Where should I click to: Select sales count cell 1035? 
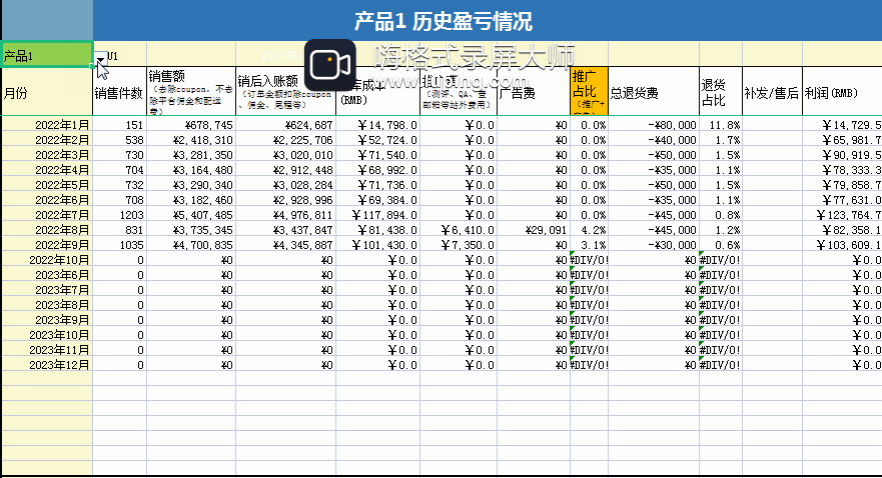(119, 245)
